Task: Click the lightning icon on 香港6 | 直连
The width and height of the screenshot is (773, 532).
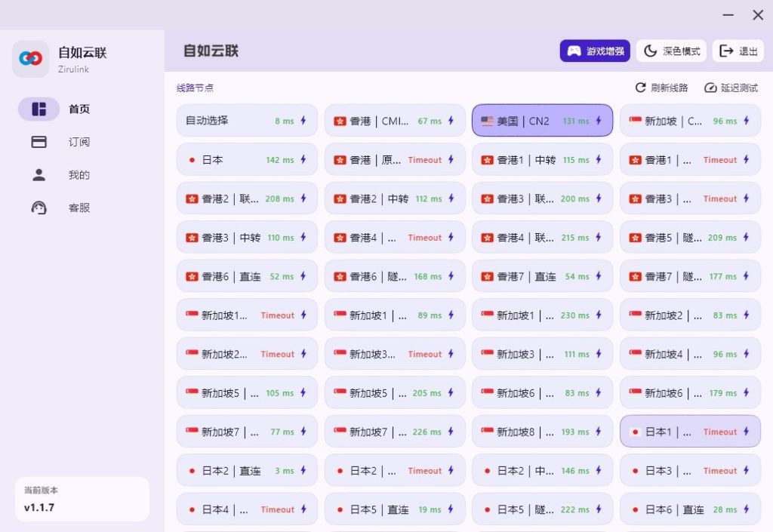Action: tap(305, 275)
